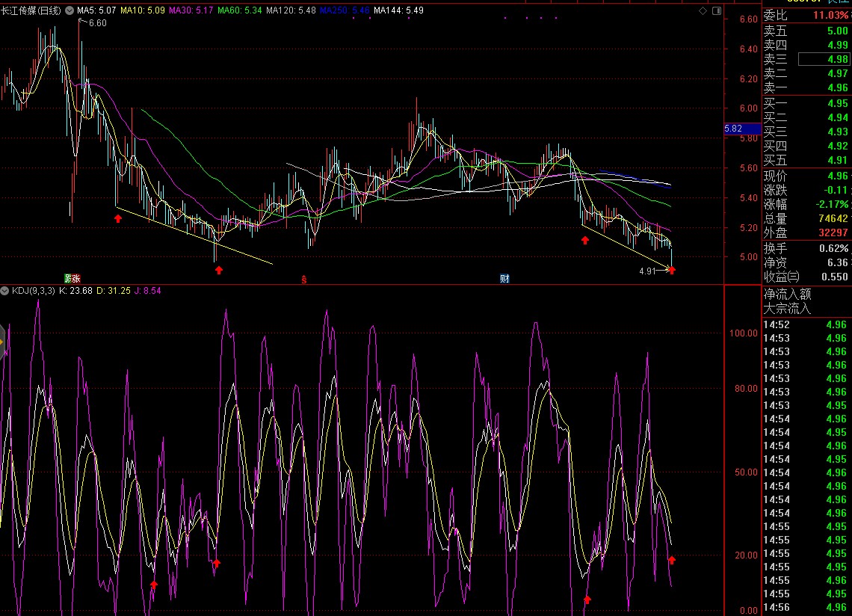
Task: Open the KDJ indicator dropdown arrow
Action: click(x=4, y=290)
